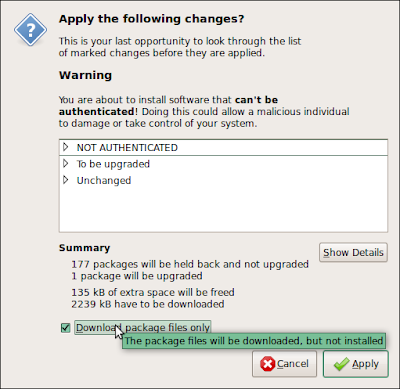Toggle the Download package files only checkbox

point(66,328)
